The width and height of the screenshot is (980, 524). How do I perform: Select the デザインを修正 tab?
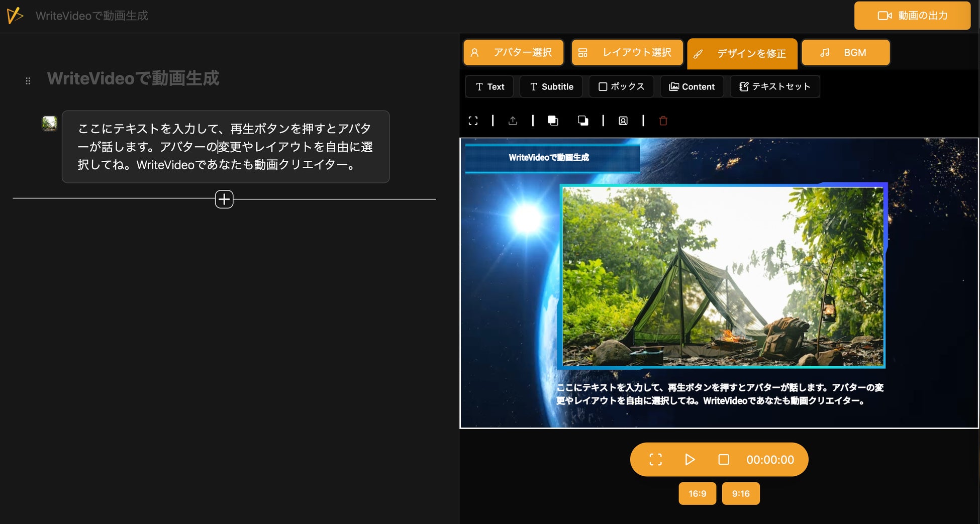tap(742, 53)
